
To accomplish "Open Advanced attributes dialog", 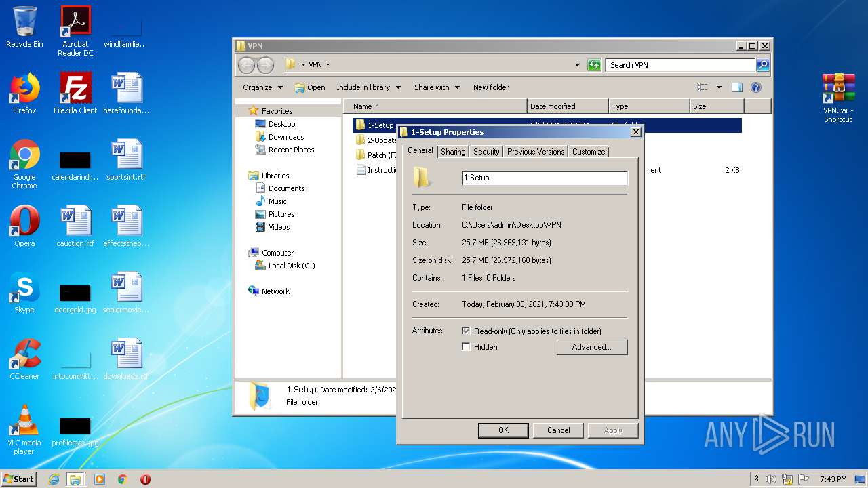I will [592, 347].
